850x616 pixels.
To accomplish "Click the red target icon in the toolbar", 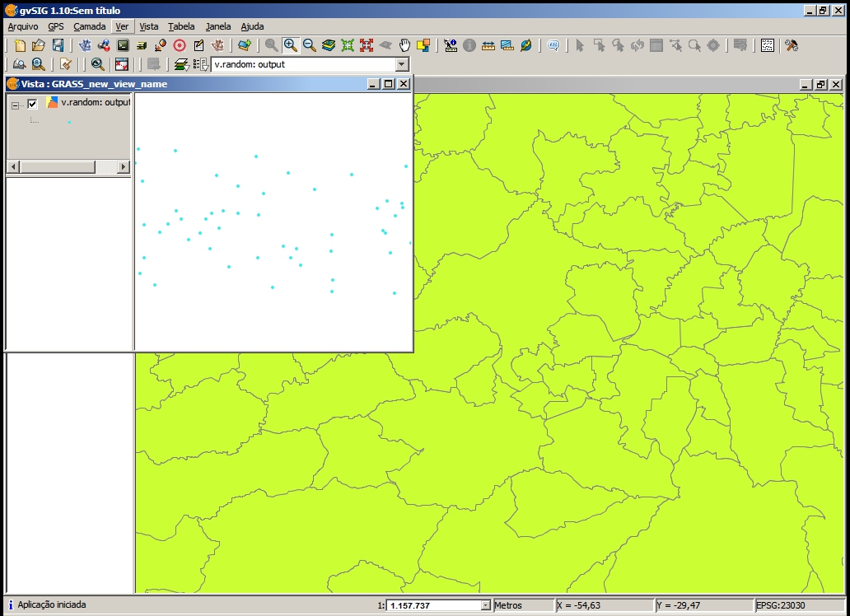I will 179,45.
